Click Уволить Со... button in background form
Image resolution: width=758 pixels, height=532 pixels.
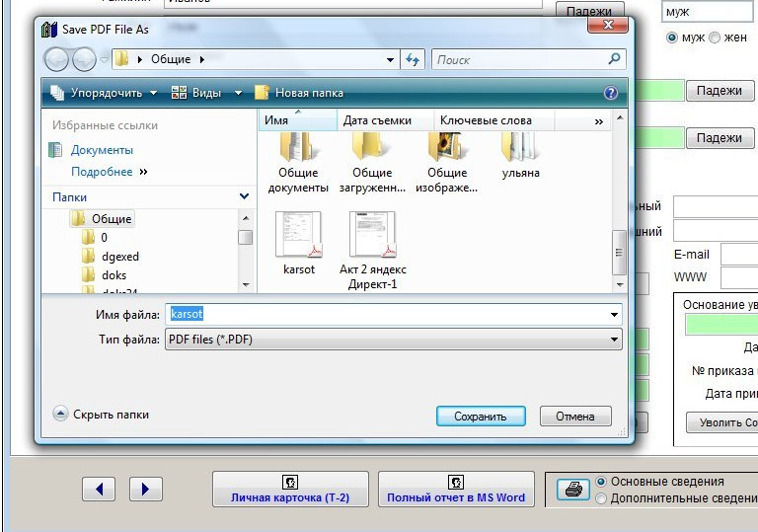tap(722, 422)
